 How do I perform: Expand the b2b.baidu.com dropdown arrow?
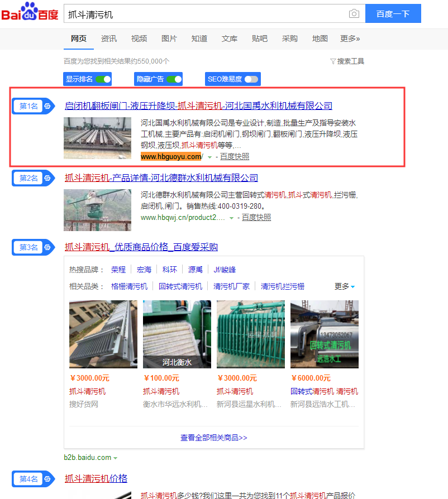[x=115, y=458]
